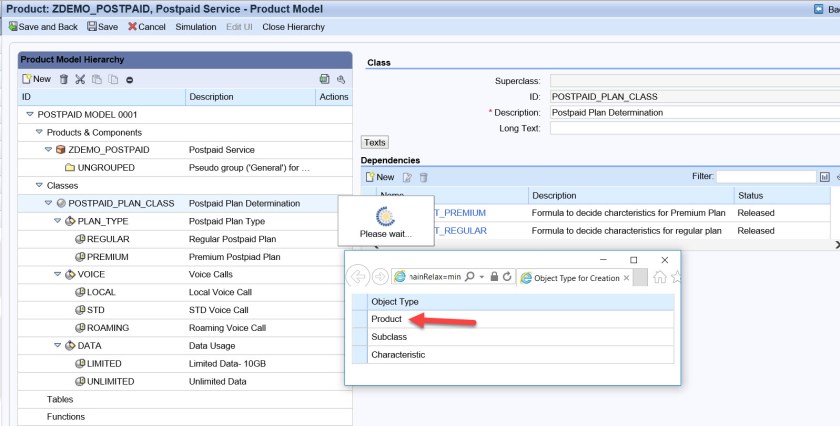Collapse the VOICE characteristic tree node
This screenshot has height=426, width=840.
[x=58, y=274]
